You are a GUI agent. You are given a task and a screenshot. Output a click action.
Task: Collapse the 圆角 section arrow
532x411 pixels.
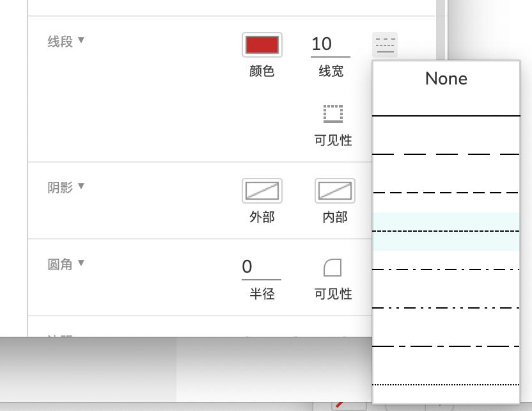click(81, 263)
